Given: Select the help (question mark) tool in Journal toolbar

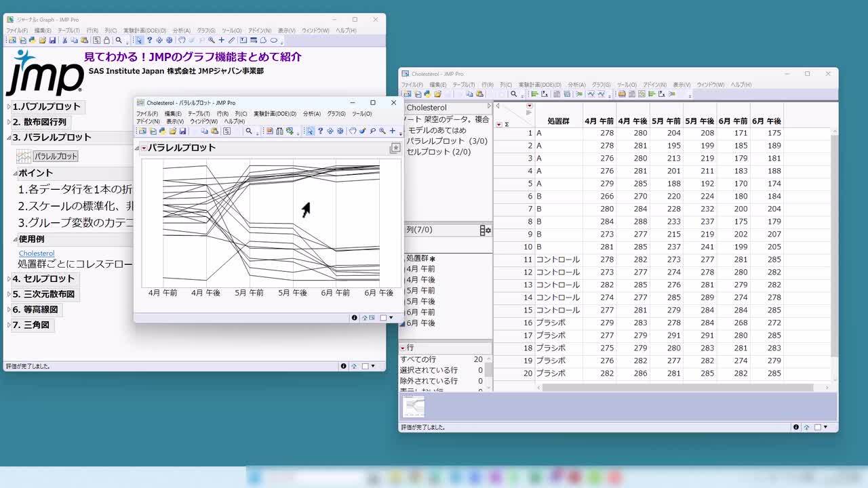Looking at the screenshot, I should (149, 40).
